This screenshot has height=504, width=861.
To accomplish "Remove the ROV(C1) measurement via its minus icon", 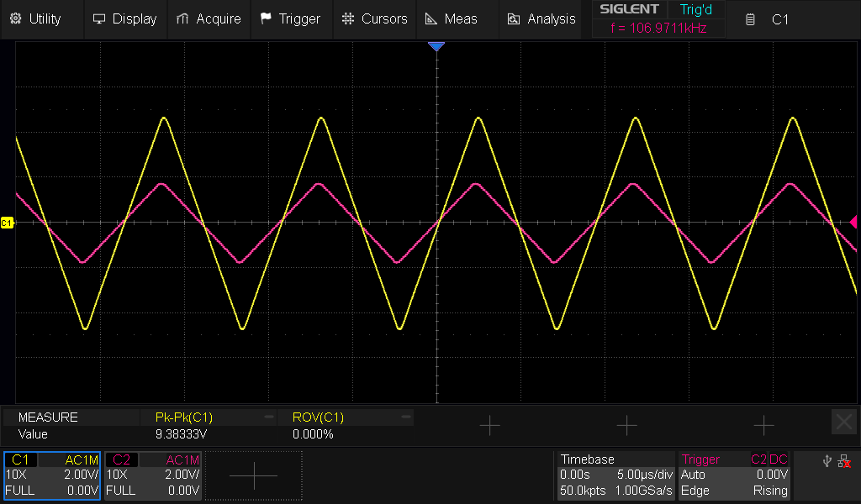I will point(406,417).
